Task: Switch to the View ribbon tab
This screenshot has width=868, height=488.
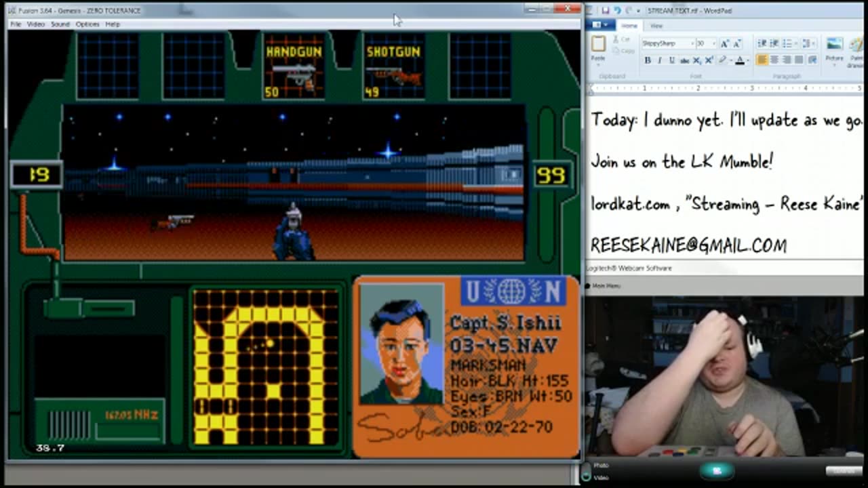Action: [656, 26]
